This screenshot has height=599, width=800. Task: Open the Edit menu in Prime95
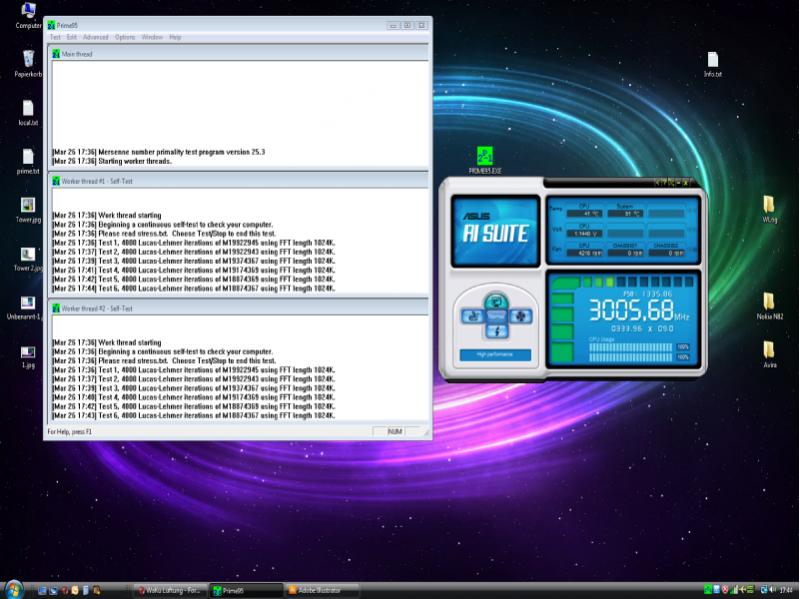pyautogui.click(x=71, y=37)
